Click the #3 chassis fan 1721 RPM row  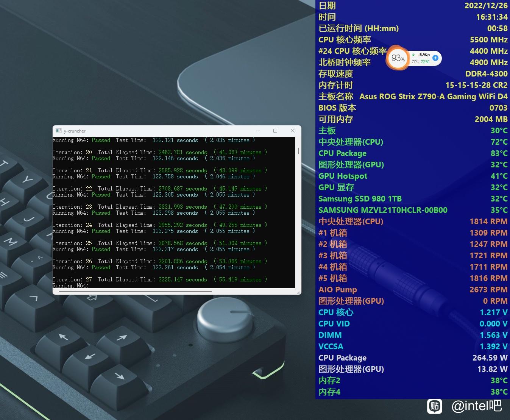413,256
